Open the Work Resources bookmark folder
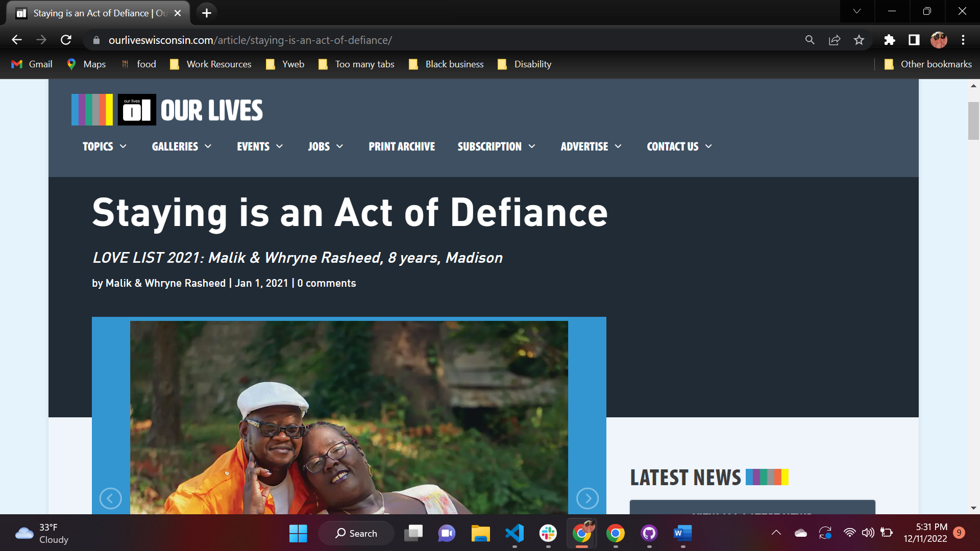This screenshot has height=551, width=980. (x=211, y=64)
